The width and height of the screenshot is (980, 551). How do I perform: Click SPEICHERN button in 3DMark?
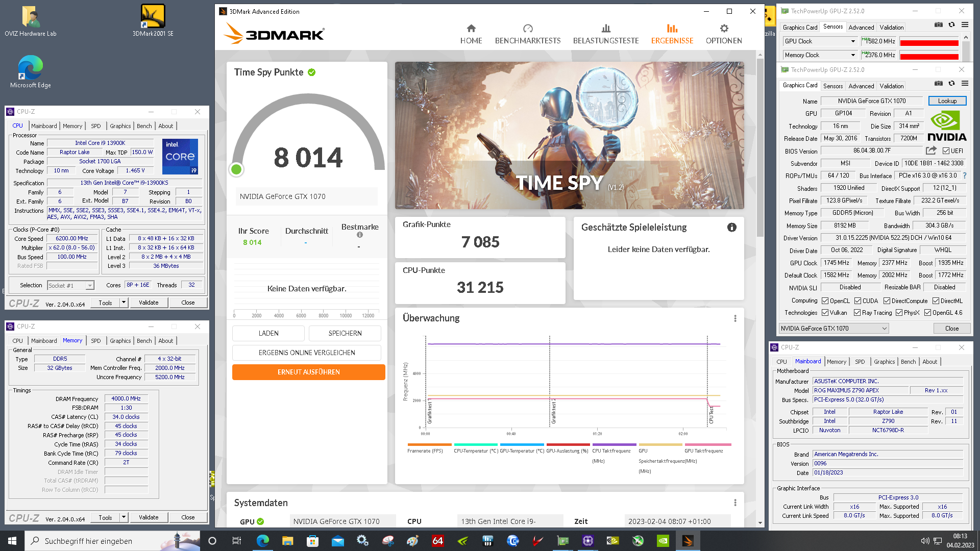pos(345,333)
